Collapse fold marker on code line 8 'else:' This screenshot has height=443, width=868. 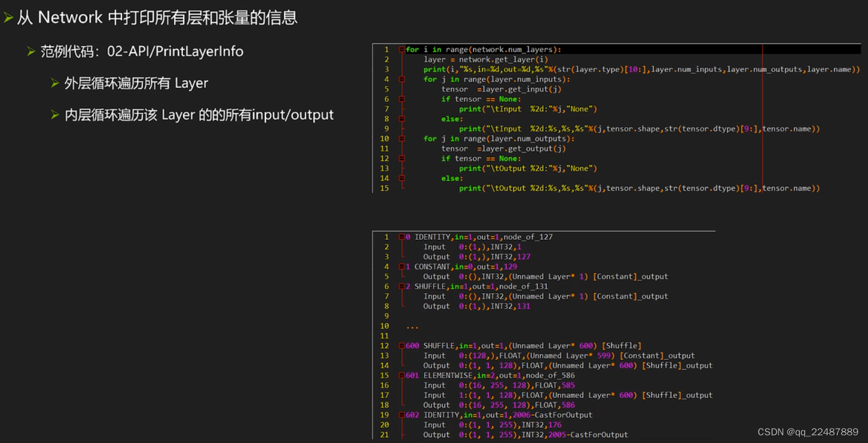coord(402,119)
